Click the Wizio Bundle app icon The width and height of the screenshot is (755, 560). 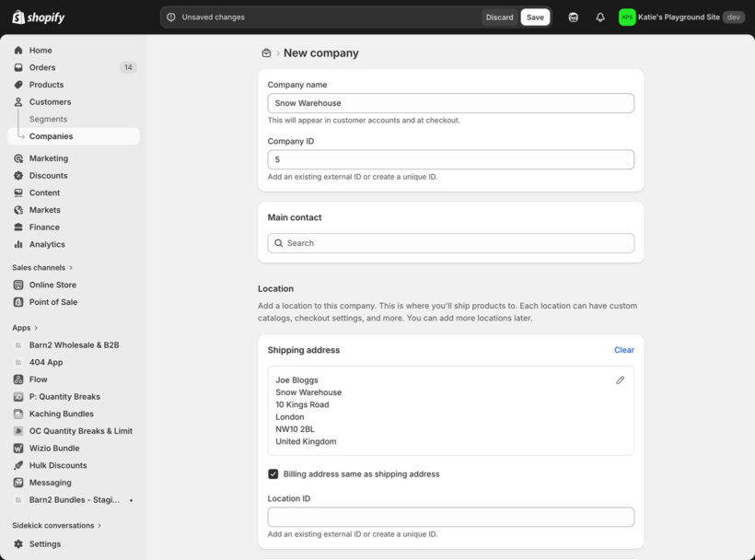click(x=18, y=449)
